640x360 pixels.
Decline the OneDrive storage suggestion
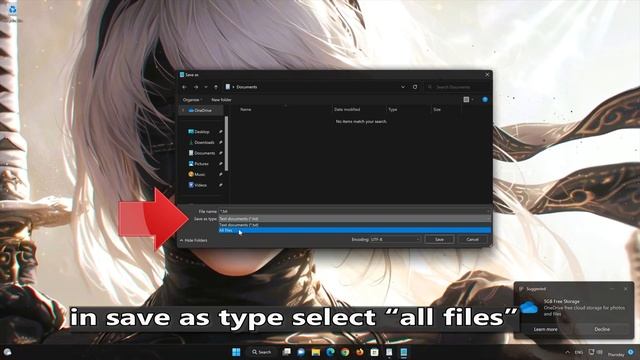tap(602, 329)
